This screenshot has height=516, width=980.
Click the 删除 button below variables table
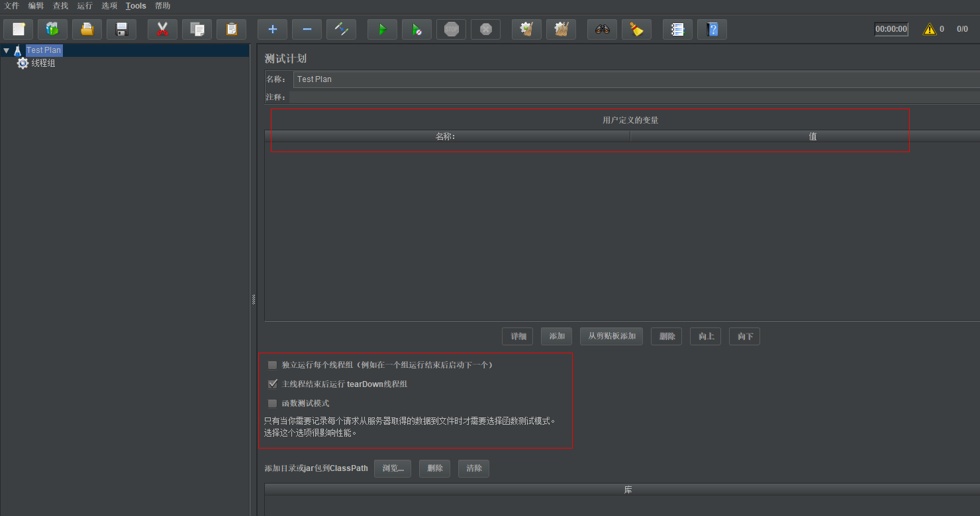pyautogui.click(x=666, y=337)
